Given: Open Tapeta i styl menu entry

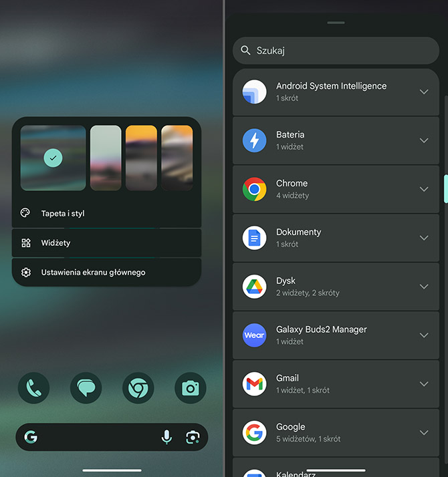Looking at the screenshot, I should (106, 213).
